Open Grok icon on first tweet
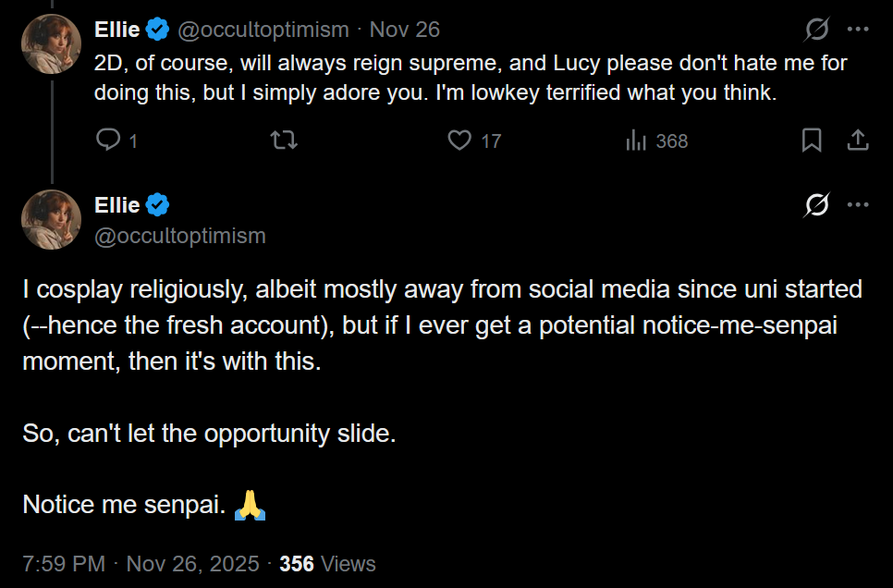Viewport: 893px width, 588px height. [x=816, y=31]
